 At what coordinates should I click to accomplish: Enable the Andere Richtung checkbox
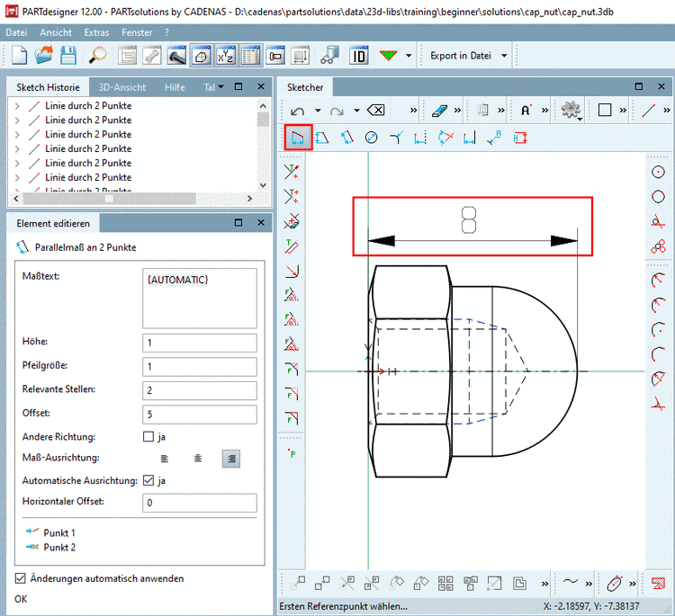pos(148,437)
